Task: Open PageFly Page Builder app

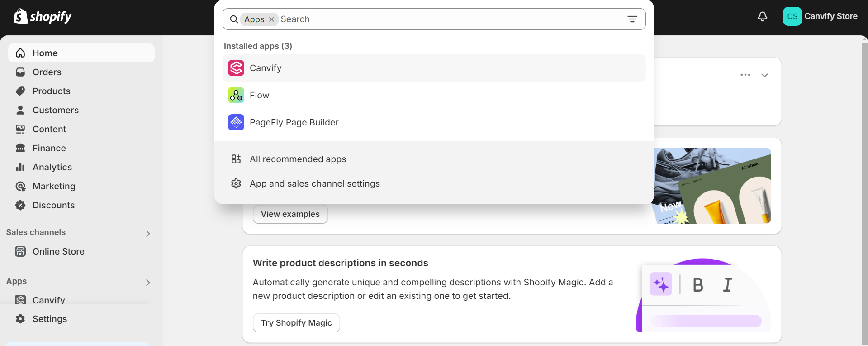Action: (x=434, y=122)
